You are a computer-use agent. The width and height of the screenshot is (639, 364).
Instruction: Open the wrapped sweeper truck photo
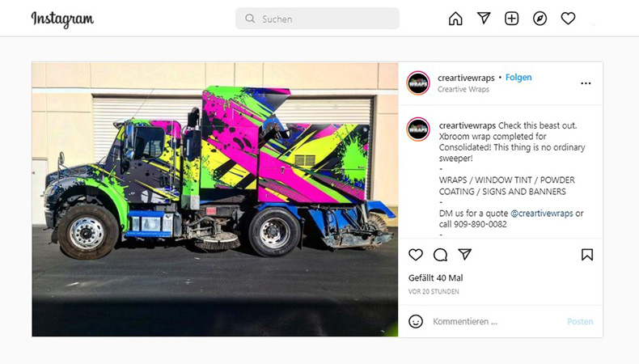215,199
